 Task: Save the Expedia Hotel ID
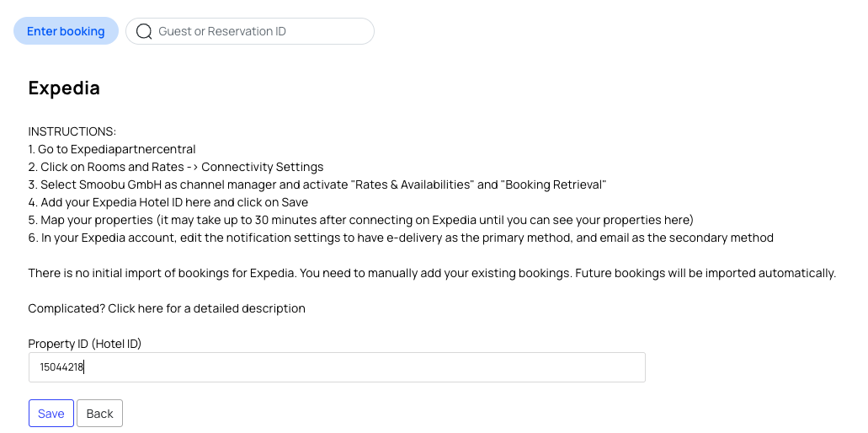pos(51,414)
